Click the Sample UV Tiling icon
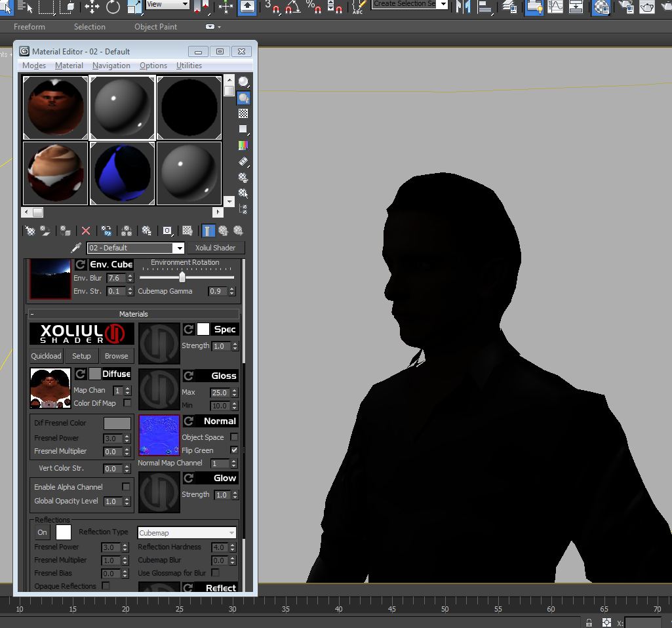This screenshot has width=672, height=628. tap(243, 129)
